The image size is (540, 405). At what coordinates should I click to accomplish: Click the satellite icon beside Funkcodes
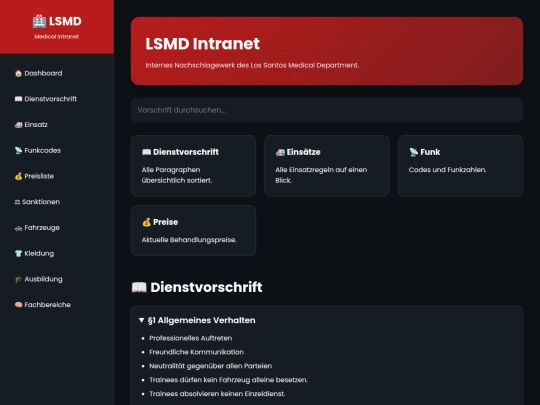click(x=18, y=150)
